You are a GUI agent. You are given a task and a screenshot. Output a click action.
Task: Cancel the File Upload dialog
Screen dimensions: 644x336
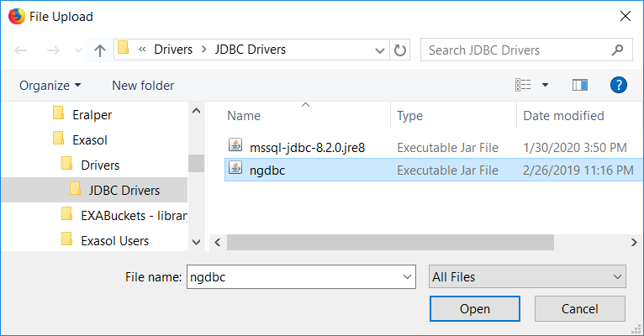[579, 308]
